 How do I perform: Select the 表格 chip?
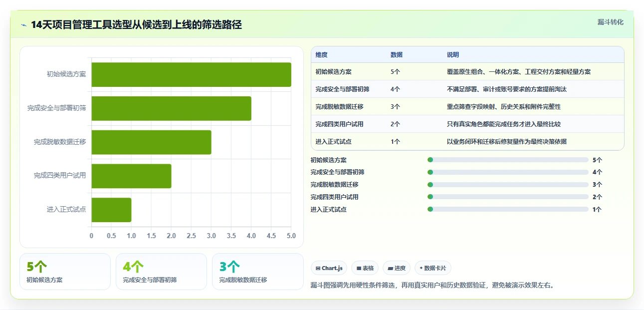[x=365, y=268]
